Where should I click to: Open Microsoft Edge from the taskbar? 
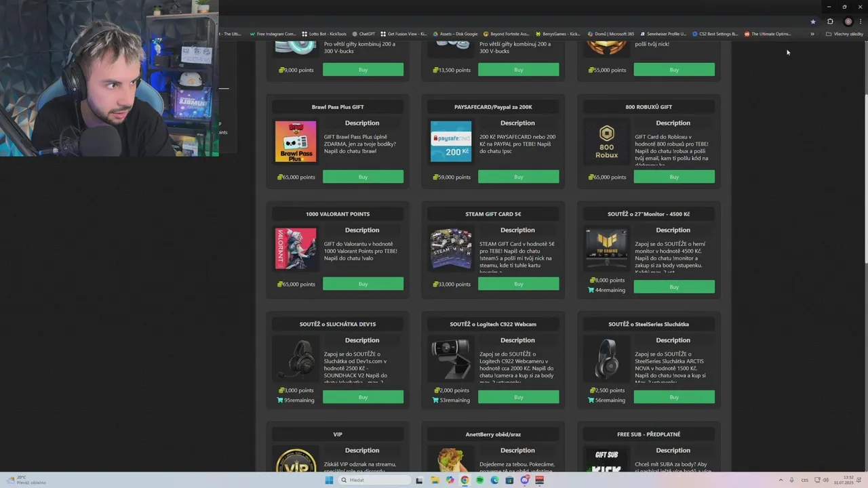coord(494,480)
